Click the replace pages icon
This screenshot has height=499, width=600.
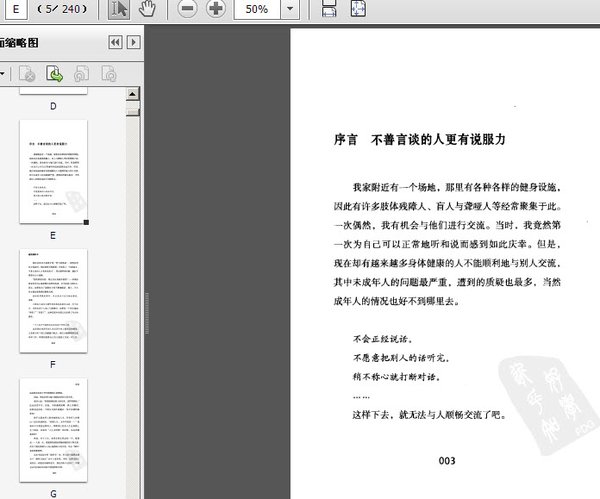tap(109, 73)
